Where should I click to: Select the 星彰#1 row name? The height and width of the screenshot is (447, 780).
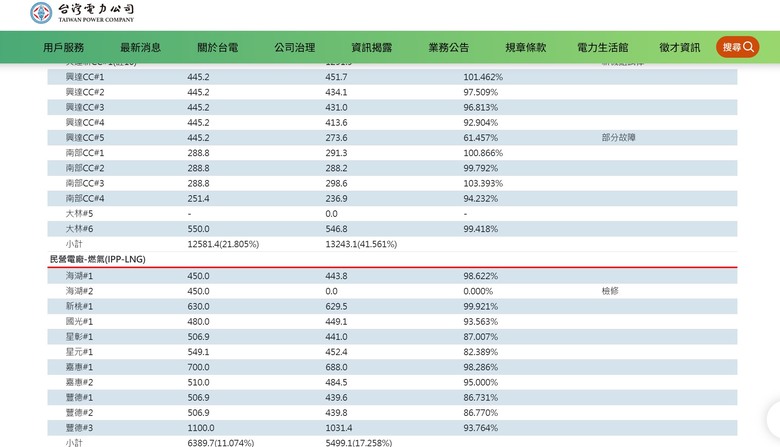[x=79, y=337]
